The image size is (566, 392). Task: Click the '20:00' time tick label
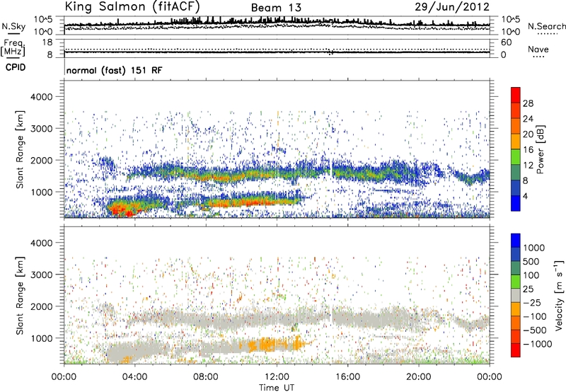click(x=419, y=377)
